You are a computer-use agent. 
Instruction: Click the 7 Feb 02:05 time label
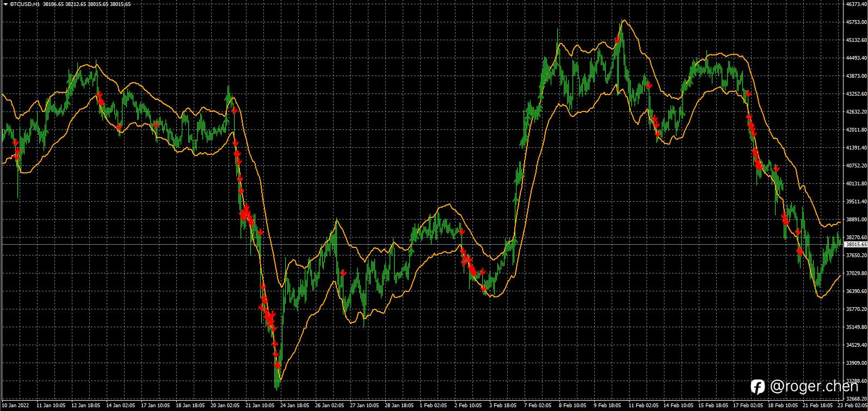click(538, 405)
